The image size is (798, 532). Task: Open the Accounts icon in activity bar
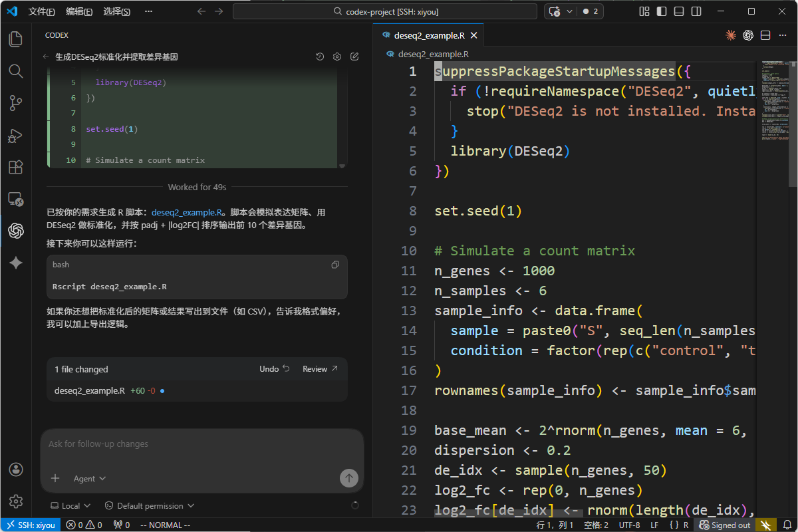pyautogui.click(x=16, y=469)
